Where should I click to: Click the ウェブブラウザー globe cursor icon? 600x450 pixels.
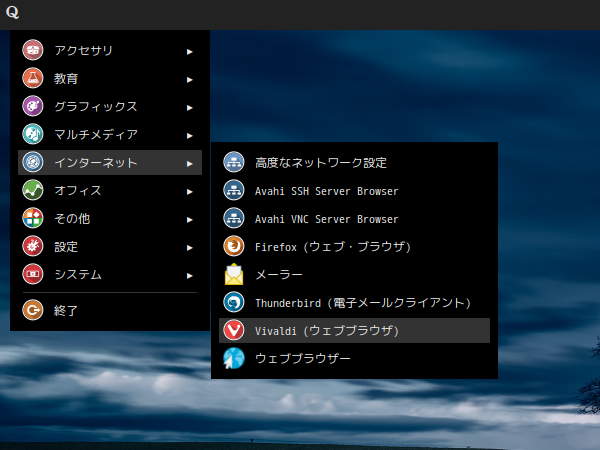pyautogui.click(x=234, y=358)
